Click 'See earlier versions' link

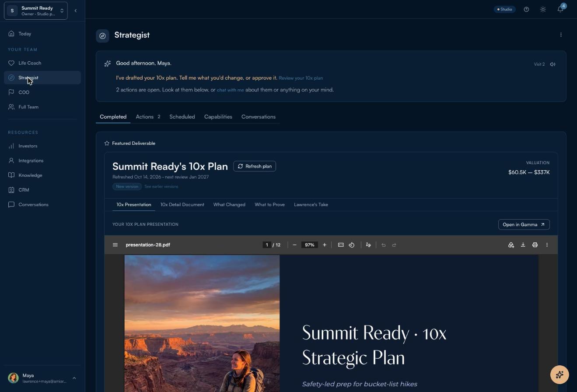[161, 186]
